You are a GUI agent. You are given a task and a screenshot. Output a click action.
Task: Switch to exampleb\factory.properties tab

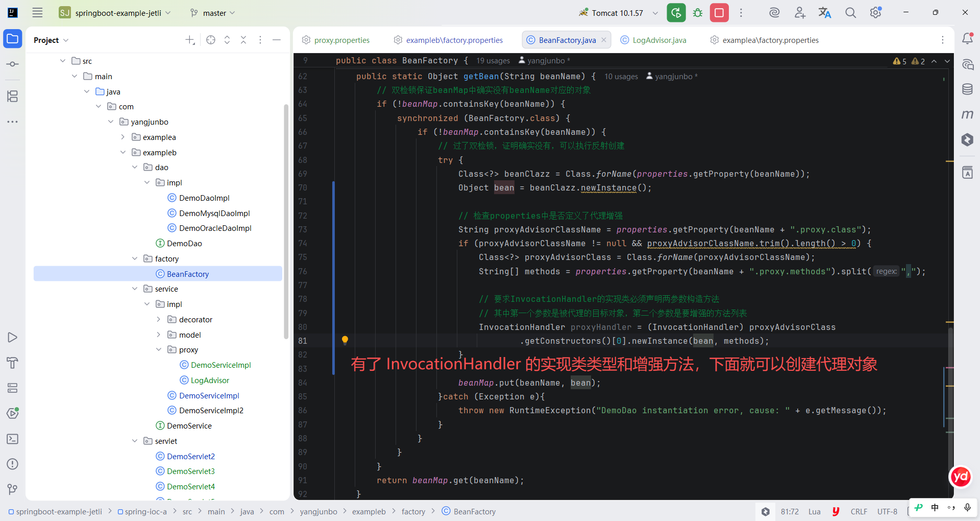448,40
